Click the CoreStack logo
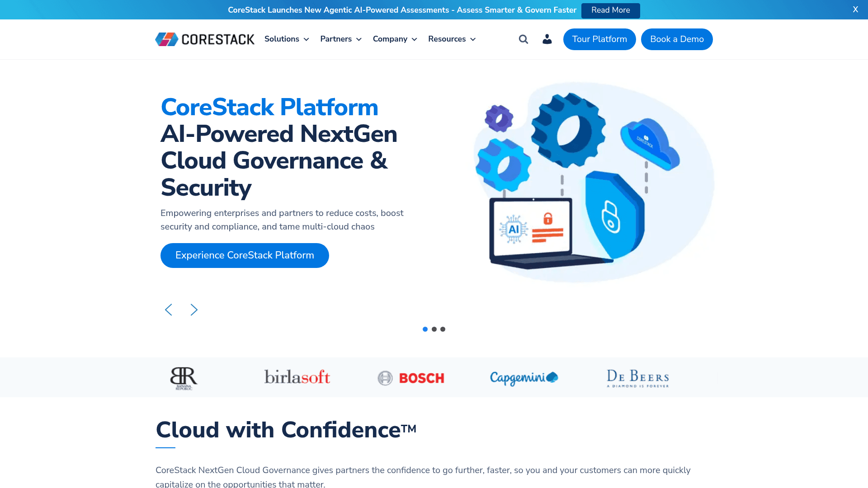Screen dimensions: 868x488 pos(204,39)
